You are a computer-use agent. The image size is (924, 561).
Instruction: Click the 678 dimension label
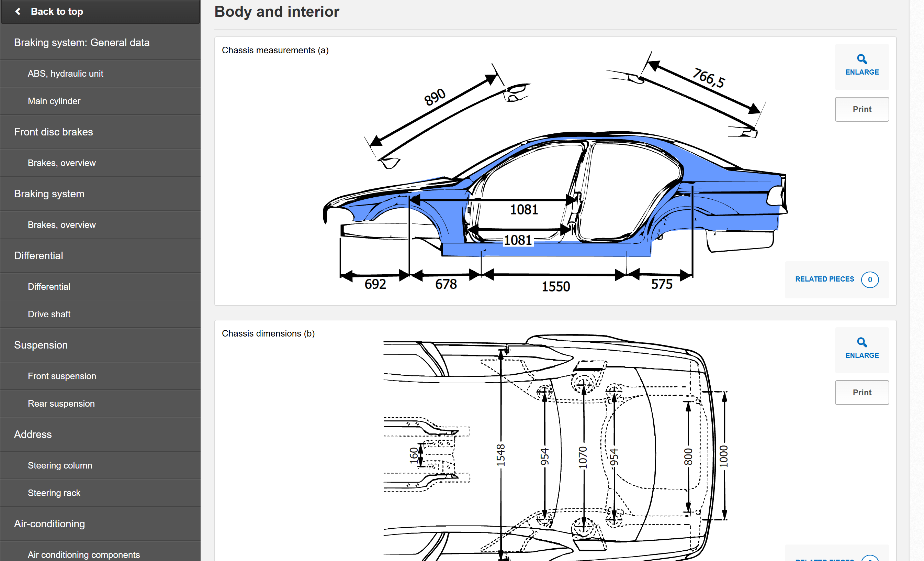446,284
